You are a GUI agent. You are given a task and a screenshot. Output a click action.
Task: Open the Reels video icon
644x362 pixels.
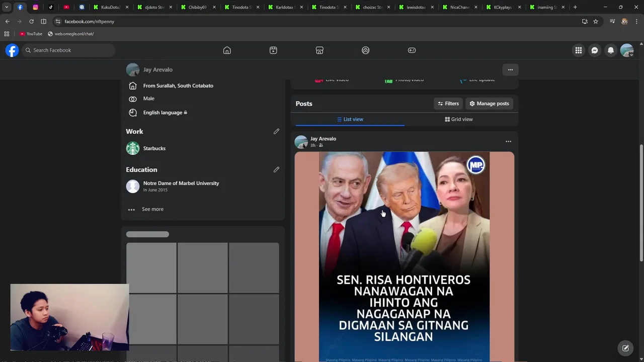point(273,50)
